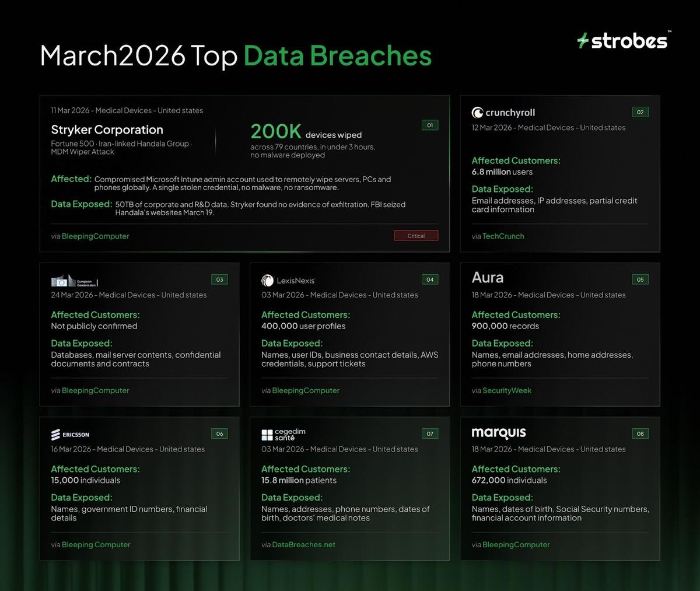Click 'Affected:' label on Stryker card
The width and height of the screenshot is (700, 591).
[71, 179]
